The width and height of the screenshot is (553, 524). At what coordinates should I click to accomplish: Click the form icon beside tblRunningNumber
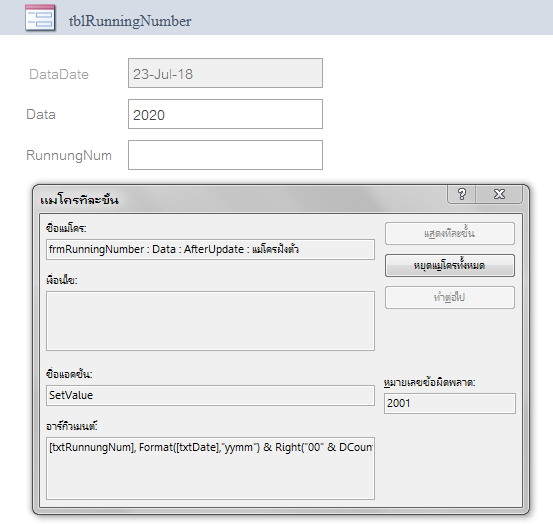point(40,18)
